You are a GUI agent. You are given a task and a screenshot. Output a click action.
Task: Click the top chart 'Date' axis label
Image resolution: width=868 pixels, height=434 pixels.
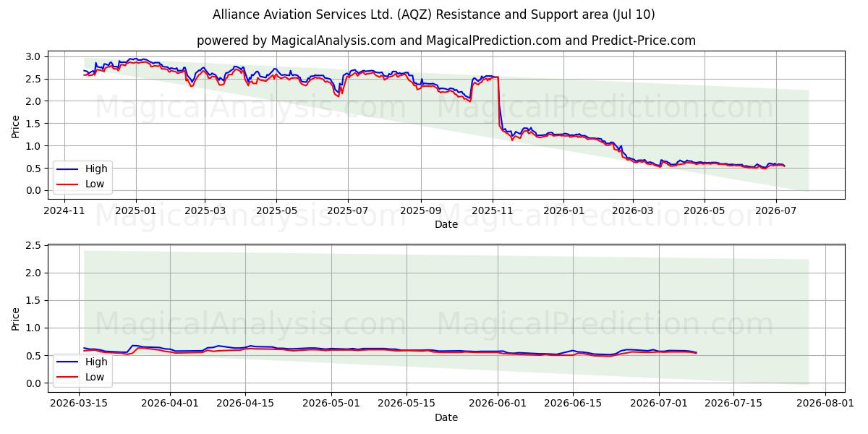(446, 224)
